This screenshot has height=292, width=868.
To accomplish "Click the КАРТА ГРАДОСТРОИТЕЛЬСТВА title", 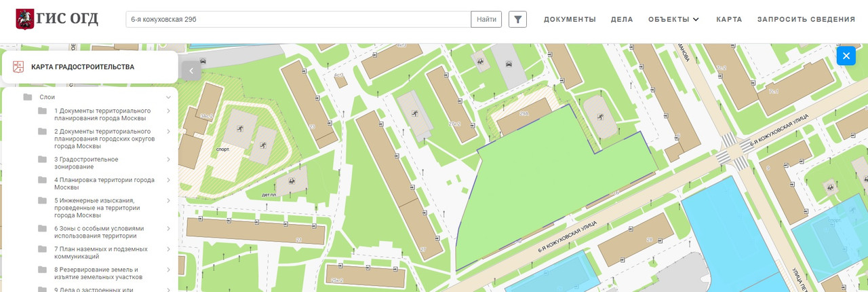I will [x=83, y=67].
